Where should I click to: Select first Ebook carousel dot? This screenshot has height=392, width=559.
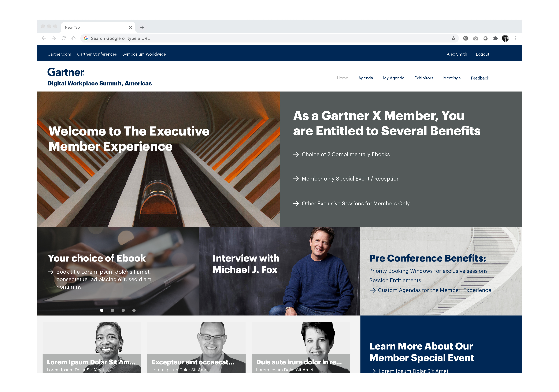point(102,310)
